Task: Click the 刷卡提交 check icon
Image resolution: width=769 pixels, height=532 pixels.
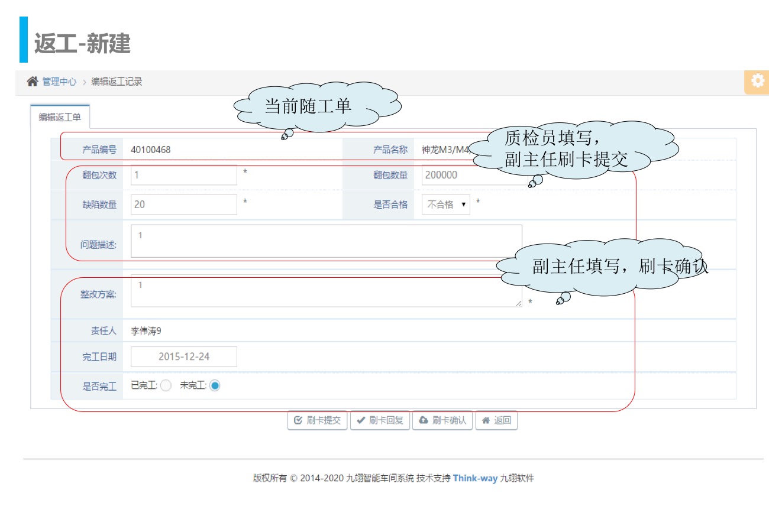Action: click(299, 420)
